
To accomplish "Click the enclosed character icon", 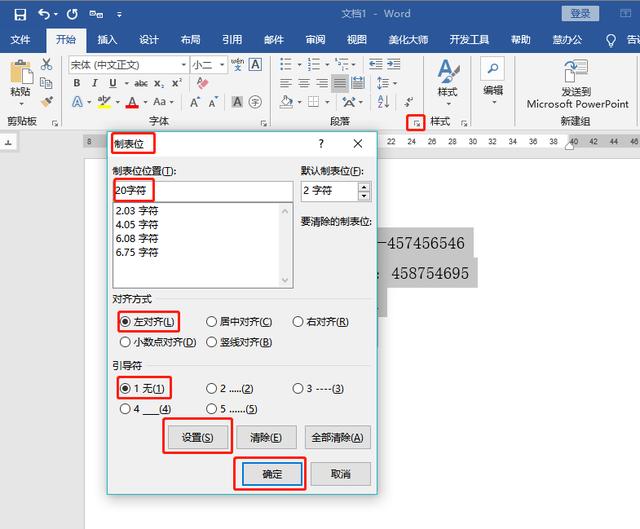I will [x=256, y=102].
